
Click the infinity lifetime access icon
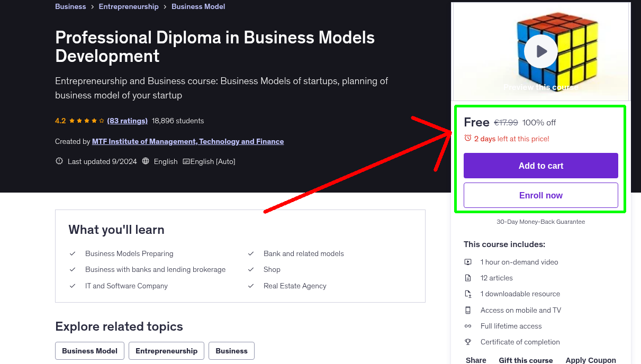pos(468,326)
